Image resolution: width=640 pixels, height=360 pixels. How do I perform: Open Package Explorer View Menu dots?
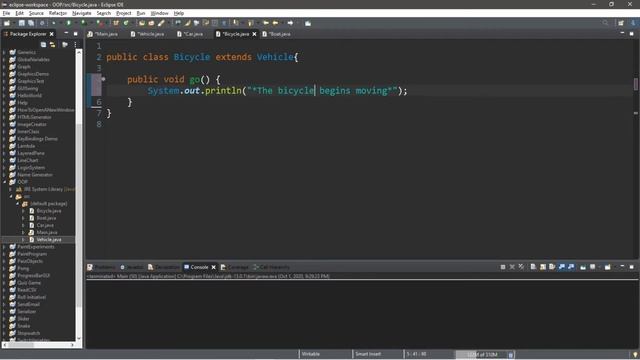pos(76,44)
